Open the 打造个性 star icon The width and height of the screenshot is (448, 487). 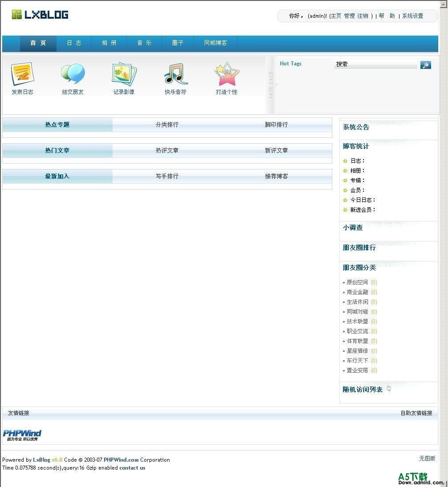pos(227,74)
